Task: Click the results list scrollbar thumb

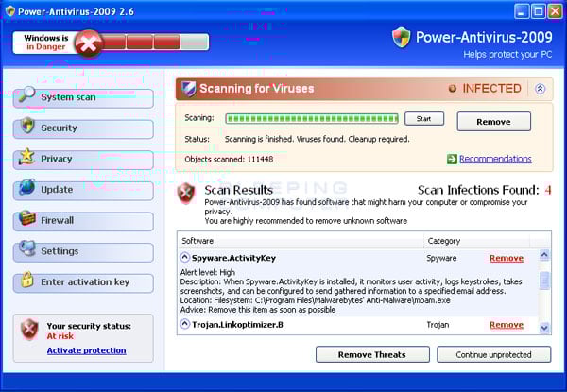Action: 544,280
